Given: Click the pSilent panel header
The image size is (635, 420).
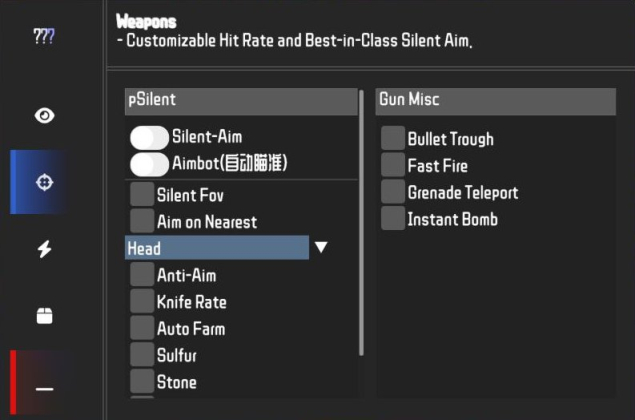Looking at the screenshot, I should coord(241,102).
